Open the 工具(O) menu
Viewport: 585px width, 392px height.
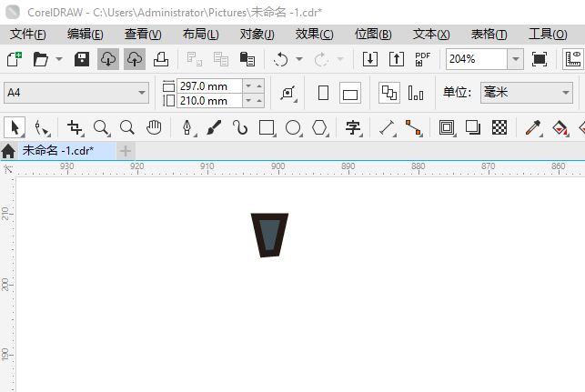coord(548,35)
